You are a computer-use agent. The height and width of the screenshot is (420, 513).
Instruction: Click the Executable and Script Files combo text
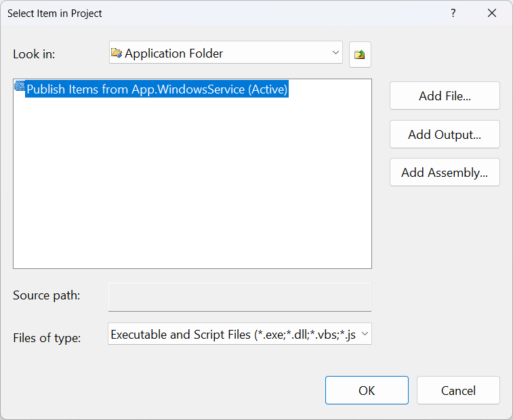tap(232, 334)
